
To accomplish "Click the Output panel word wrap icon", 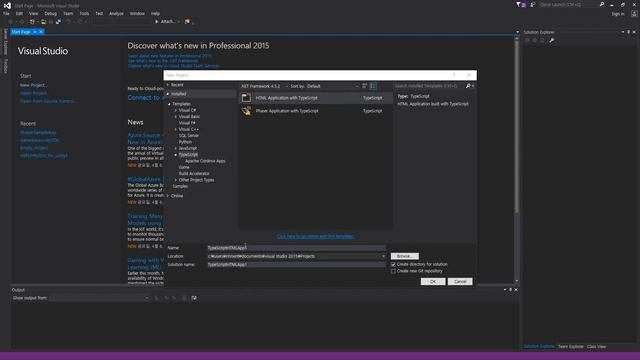I will pyautogui.click(x=194, y=298).
